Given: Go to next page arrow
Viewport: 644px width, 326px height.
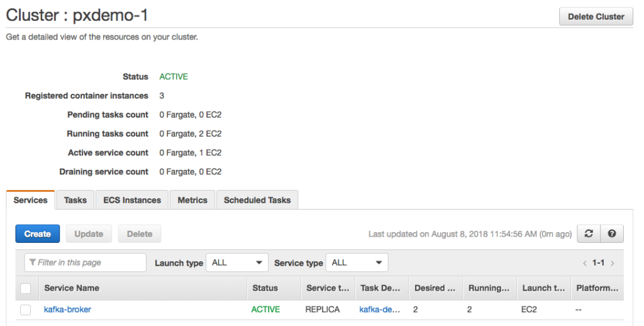Looking at the screenshot, I should pyautogui.click(x=613, y=263).
